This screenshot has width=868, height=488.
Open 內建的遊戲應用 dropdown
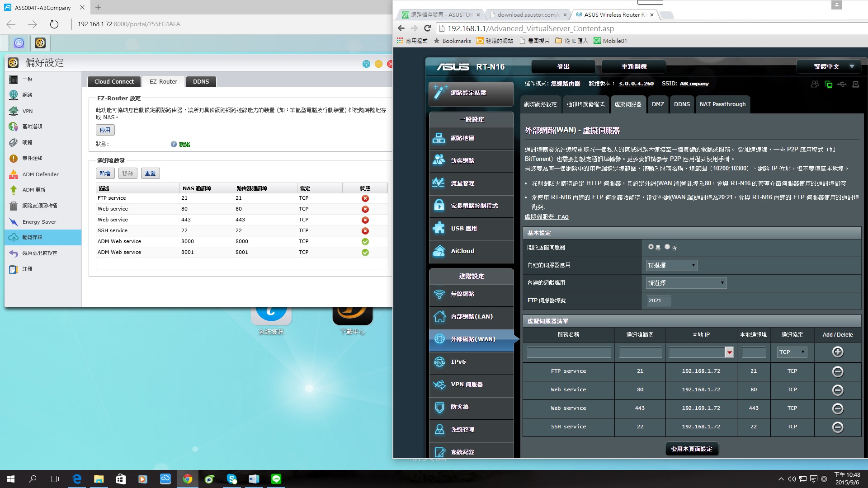686,283
